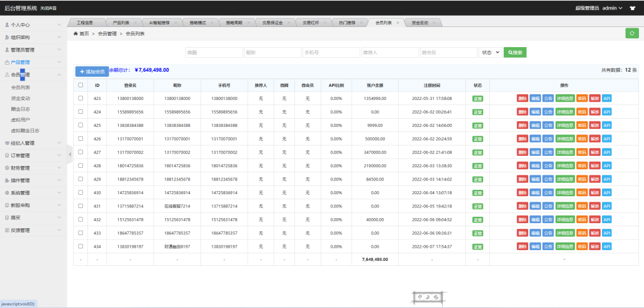Select the row checkbox for ID 430
The image size is (644, 308).
(80, 192)
